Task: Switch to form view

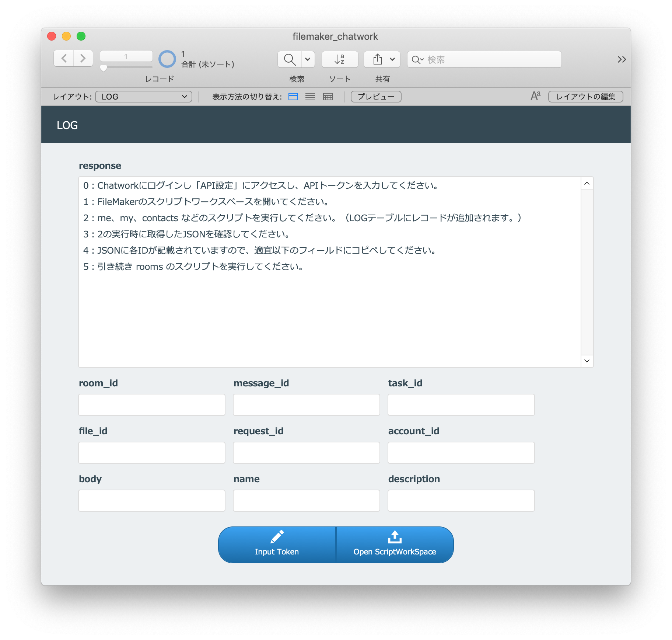Action: tap(293, 97)
